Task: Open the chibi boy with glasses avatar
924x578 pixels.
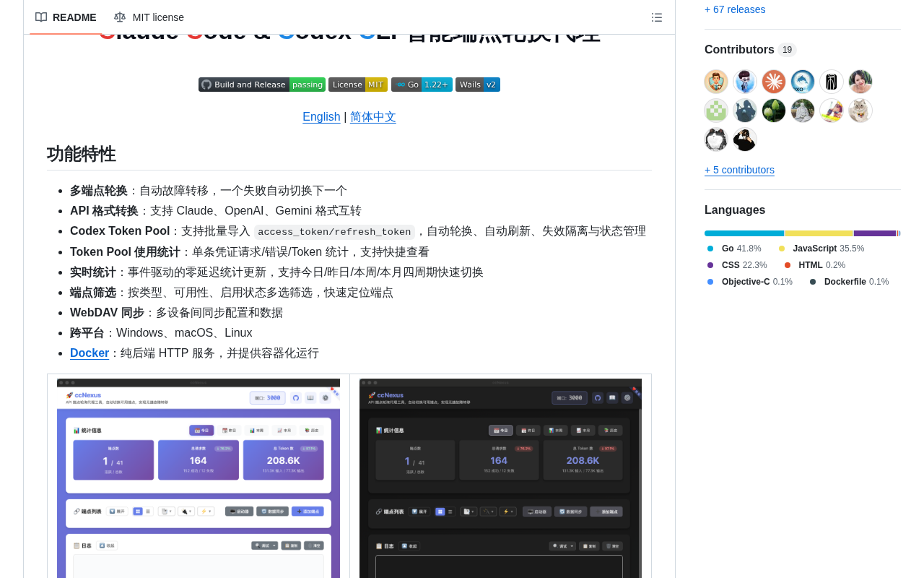Action: [745, 82]
